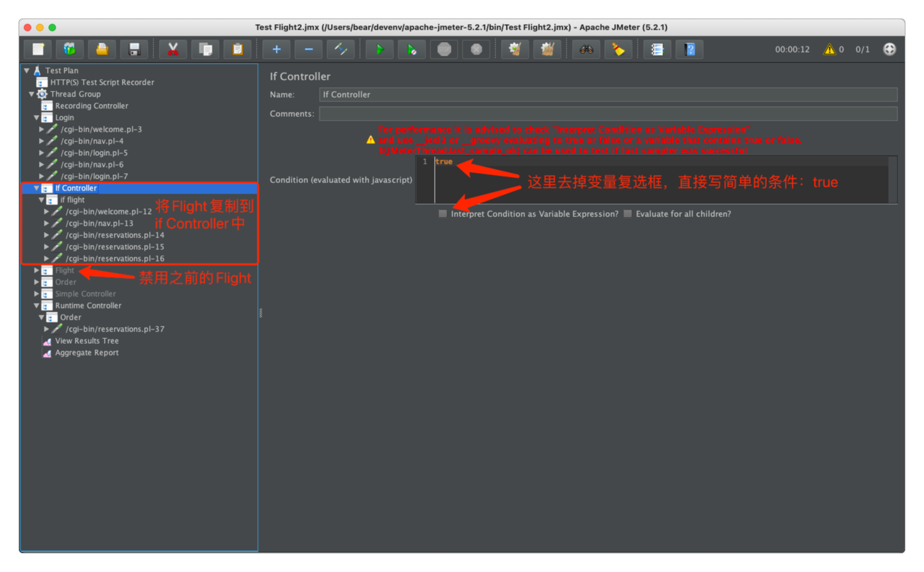Click the Open file folder icon
The height and width of the screenshot is (572, 924).
click(102, 49)
